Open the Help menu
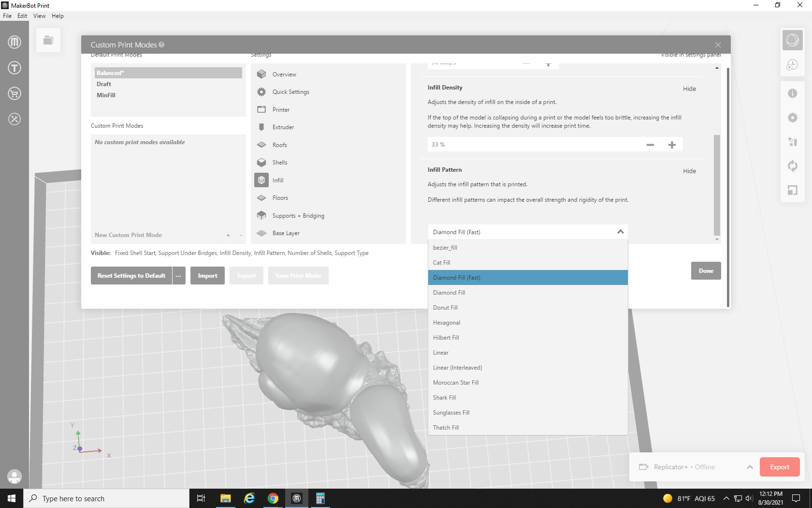 click(58, 16)
